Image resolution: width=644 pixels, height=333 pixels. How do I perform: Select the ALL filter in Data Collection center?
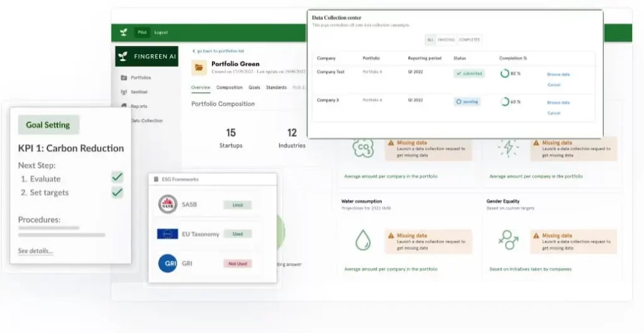[430, 40]
